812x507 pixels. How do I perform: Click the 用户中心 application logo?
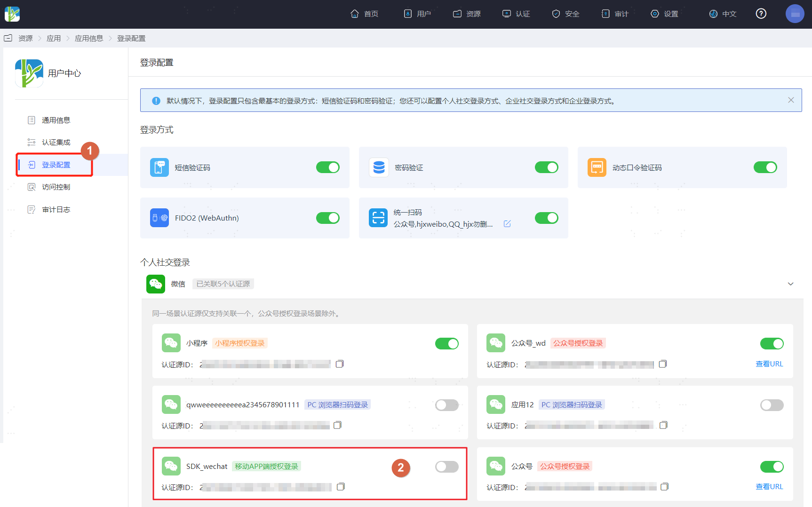[29, 73]
